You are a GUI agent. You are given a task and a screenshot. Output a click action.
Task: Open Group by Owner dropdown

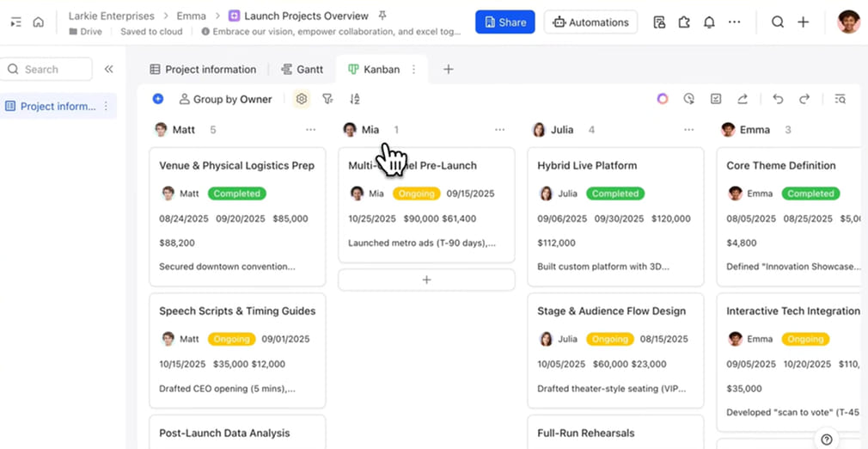pos(225,99)
